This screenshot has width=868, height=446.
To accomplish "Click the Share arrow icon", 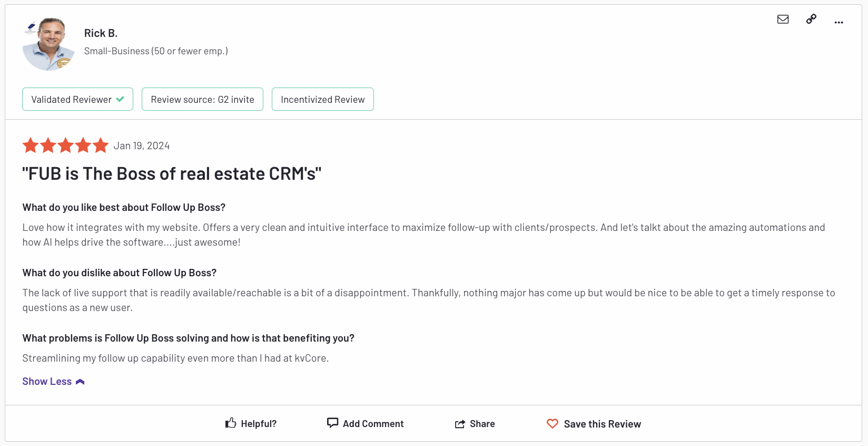I will click(x=460, y=424).
